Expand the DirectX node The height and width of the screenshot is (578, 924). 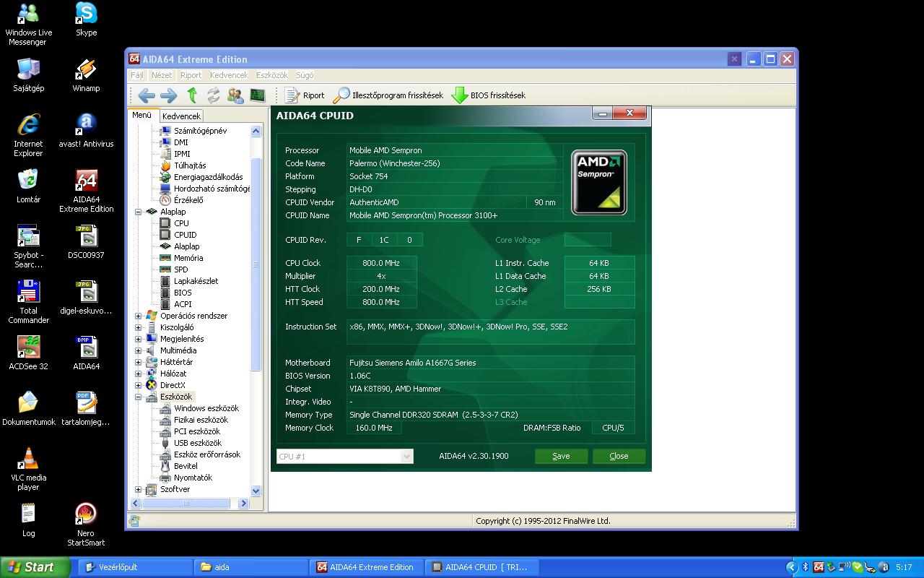click(139, 385)
